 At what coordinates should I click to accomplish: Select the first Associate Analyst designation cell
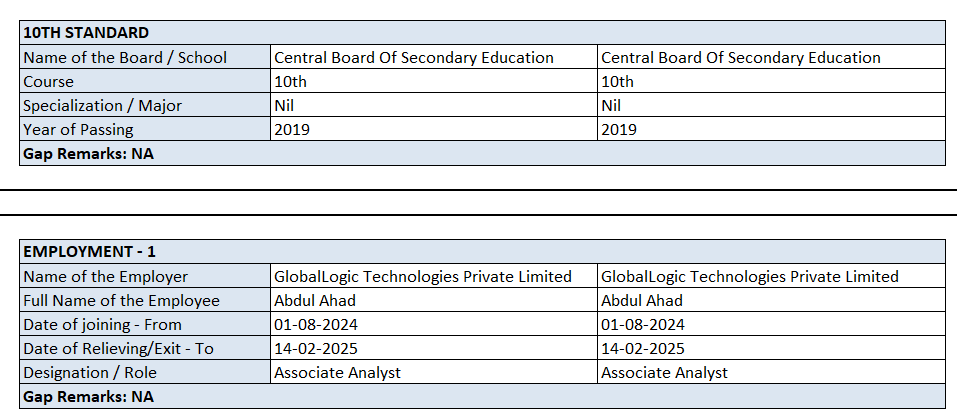click(x=337, y=372)
